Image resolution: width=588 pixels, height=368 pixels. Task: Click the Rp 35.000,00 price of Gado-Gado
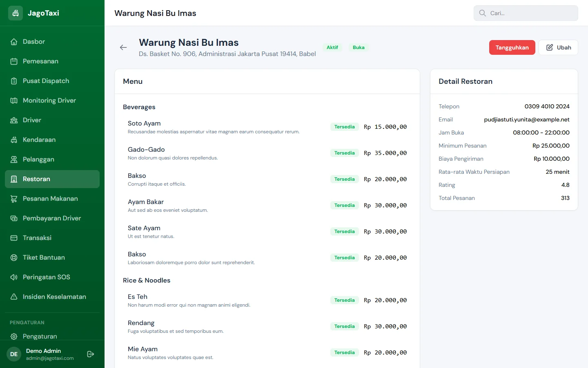pos(385,153)
